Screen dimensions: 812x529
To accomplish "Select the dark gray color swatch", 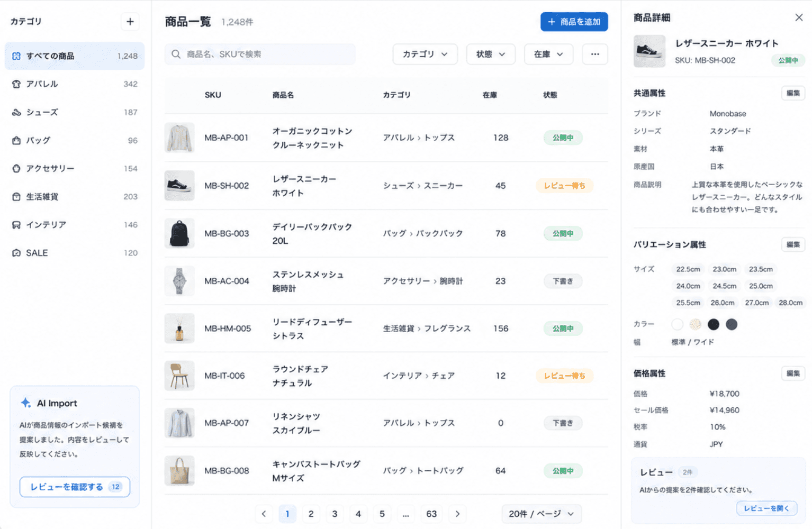I will pyautogui.click(x=732, y=324).
